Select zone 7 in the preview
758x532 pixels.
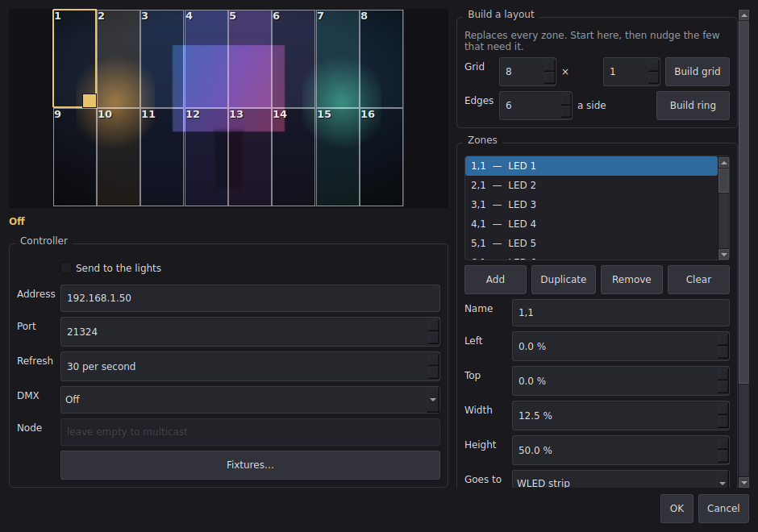pos(338,59)
